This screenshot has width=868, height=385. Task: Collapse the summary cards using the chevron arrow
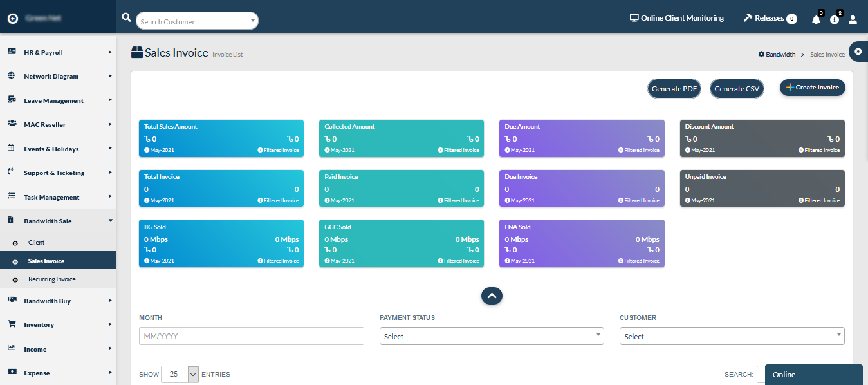[492, 296]
